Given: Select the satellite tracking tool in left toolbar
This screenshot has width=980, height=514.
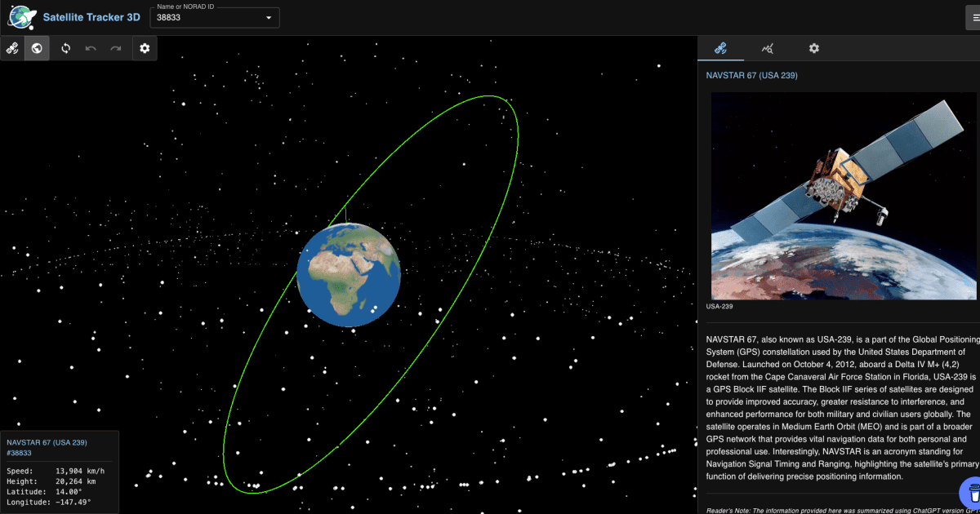Looking at the screenshot, I should click(12, 48).
